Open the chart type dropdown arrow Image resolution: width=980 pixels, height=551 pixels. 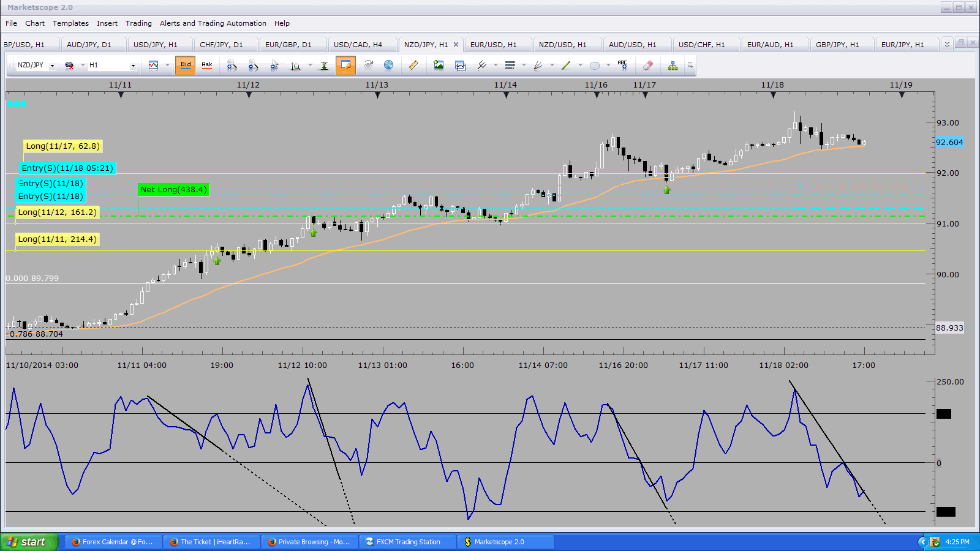pos(167,66)
